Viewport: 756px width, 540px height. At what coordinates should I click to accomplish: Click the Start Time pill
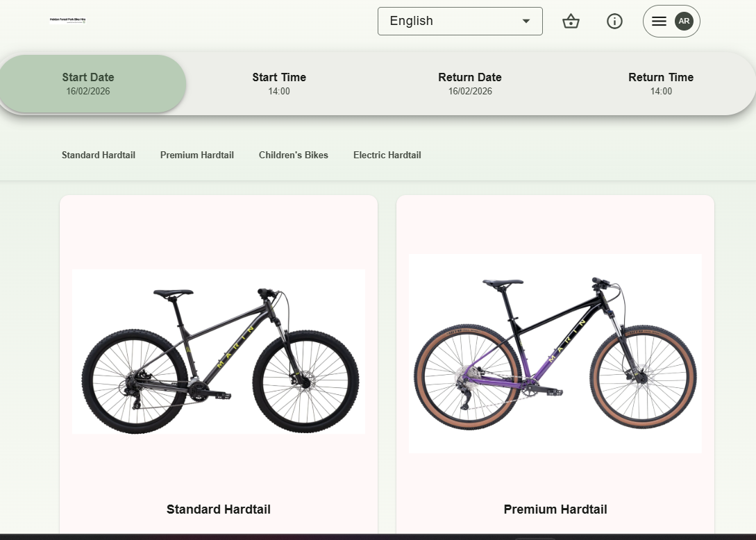pos(279,83)
